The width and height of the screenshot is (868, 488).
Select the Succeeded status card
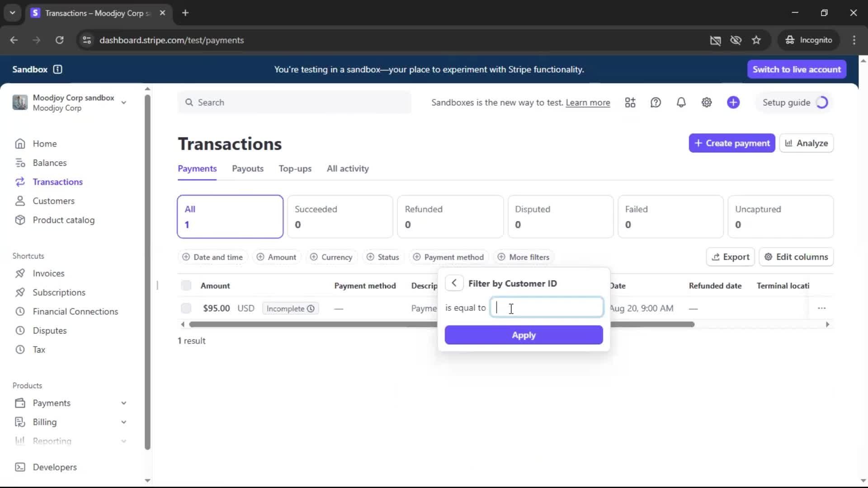coord(340,216)
